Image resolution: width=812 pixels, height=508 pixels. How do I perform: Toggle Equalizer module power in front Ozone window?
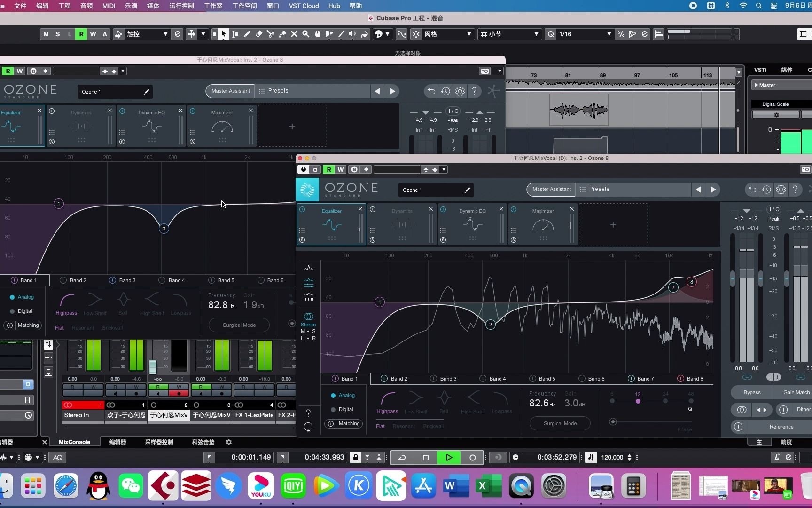coord(302,209)
